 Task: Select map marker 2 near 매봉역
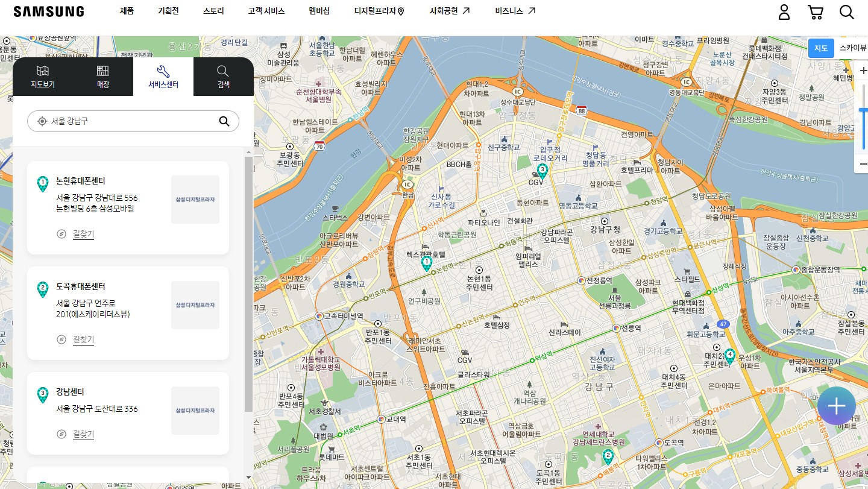point(608,457)
